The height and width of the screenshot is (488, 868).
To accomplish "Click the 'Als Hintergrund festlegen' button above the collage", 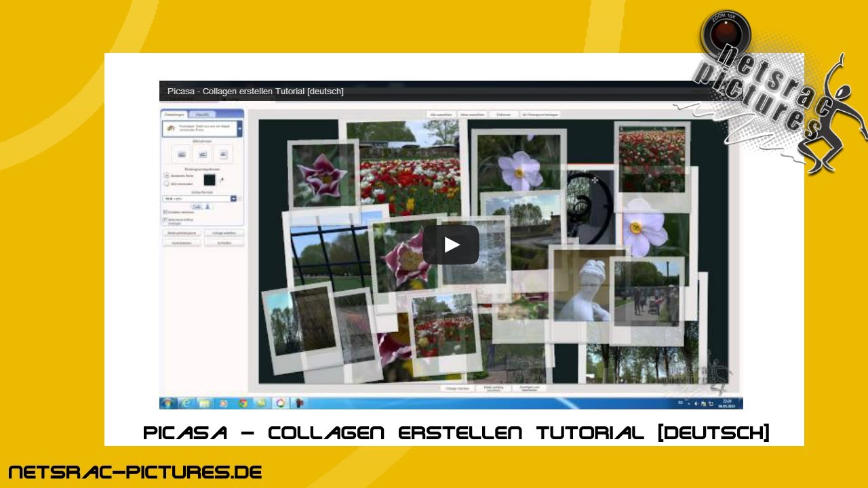I will point(540,115).
